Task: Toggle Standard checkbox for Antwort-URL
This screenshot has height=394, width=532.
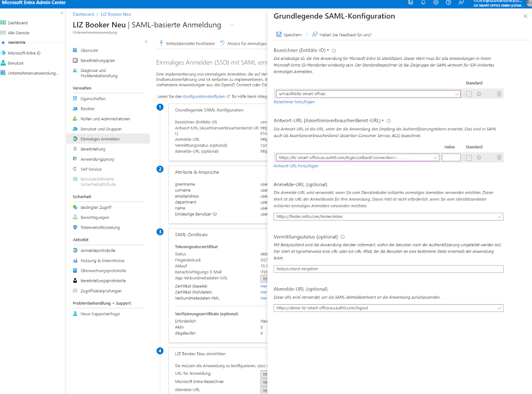Action: coord(469,158)
